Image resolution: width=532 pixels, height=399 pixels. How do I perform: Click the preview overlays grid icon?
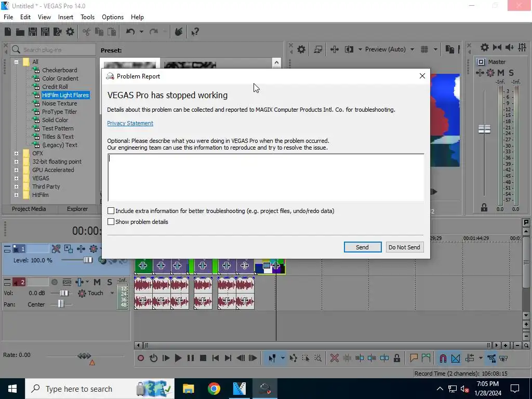click(424, 49)
